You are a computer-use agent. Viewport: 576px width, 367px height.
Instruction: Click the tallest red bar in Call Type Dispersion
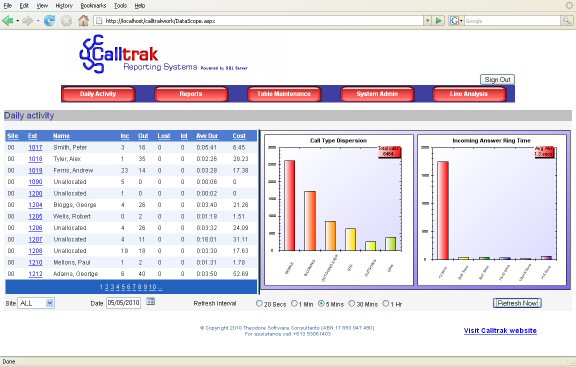tap(289, 205)
